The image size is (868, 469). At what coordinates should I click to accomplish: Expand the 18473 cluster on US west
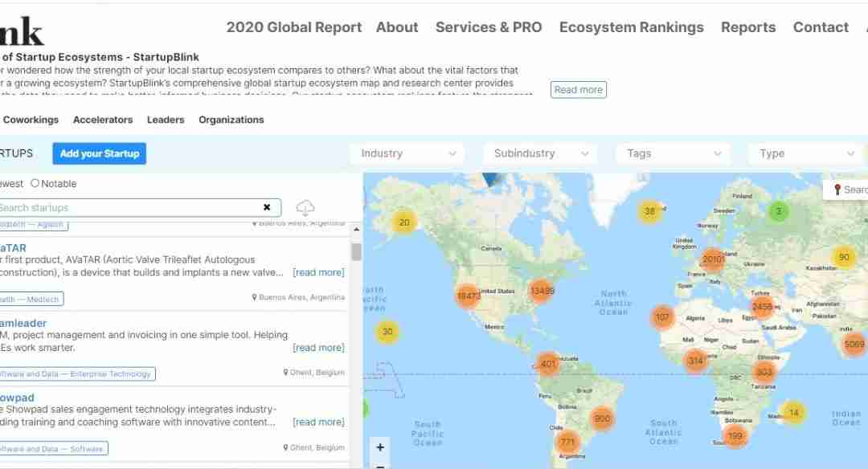[x=469, y=296]
